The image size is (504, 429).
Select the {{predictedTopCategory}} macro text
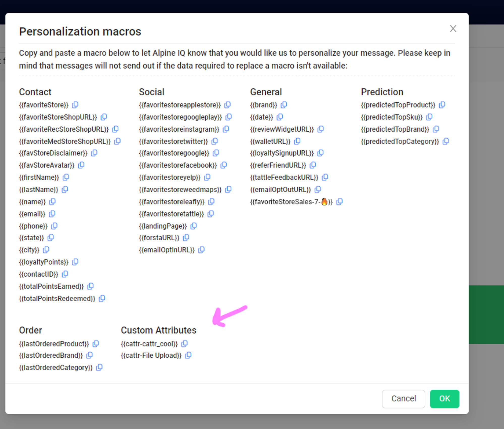400,141
